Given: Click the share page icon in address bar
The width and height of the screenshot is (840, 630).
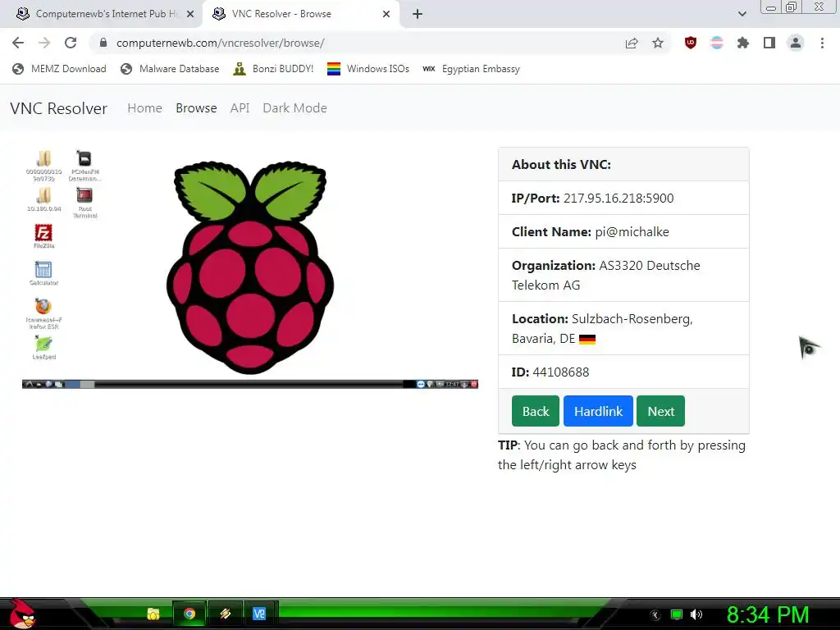Looking at the screenshot, I should pyautogui.click(x=632, y=43).
